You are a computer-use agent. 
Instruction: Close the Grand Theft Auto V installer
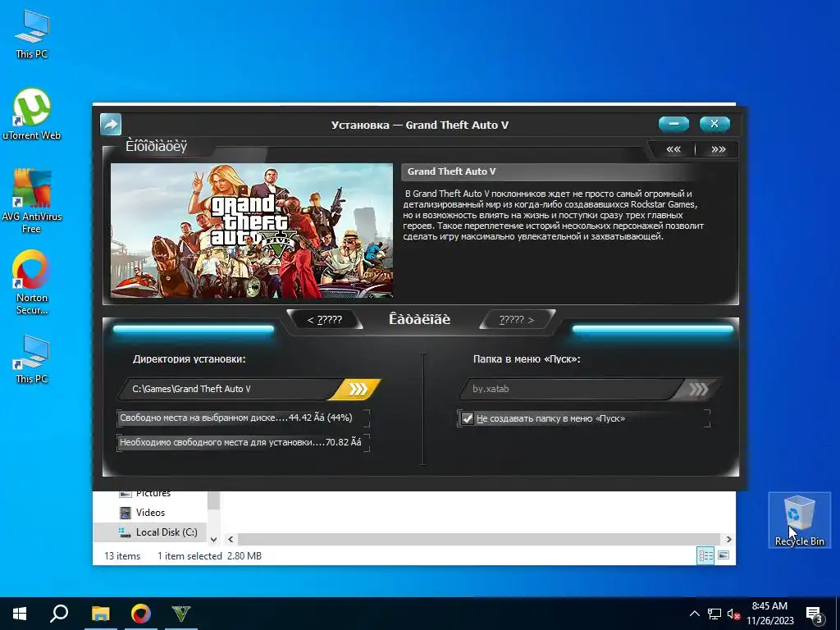[714, 125]
